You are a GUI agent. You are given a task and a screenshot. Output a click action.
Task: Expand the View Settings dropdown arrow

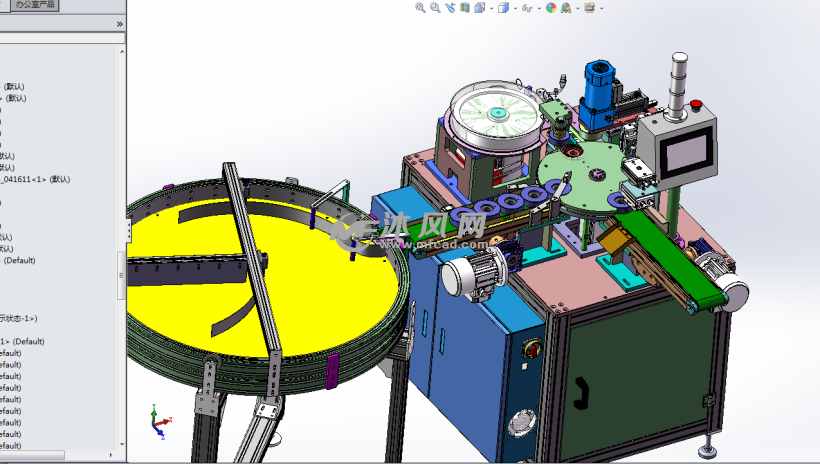pyautogui.click(x=601, y=8)
